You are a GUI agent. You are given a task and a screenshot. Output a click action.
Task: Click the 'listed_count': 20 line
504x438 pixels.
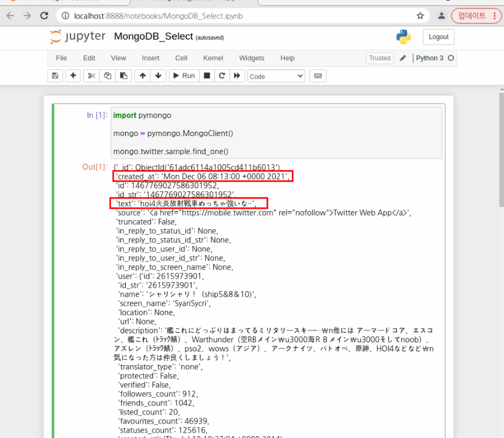(149, 412)
